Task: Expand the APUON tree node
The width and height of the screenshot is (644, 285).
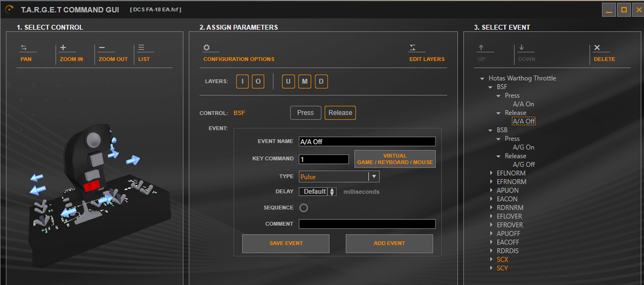Action: click(491, 190)
